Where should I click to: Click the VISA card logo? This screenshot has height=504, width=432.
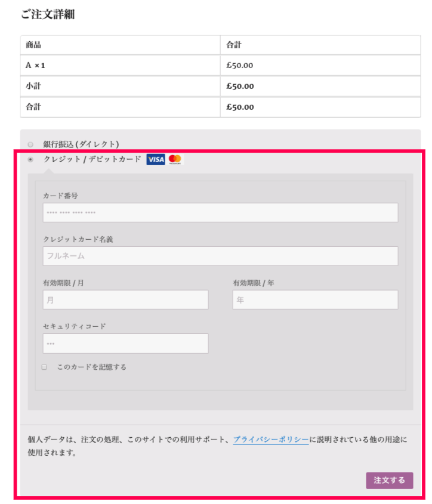coord(156,159)
